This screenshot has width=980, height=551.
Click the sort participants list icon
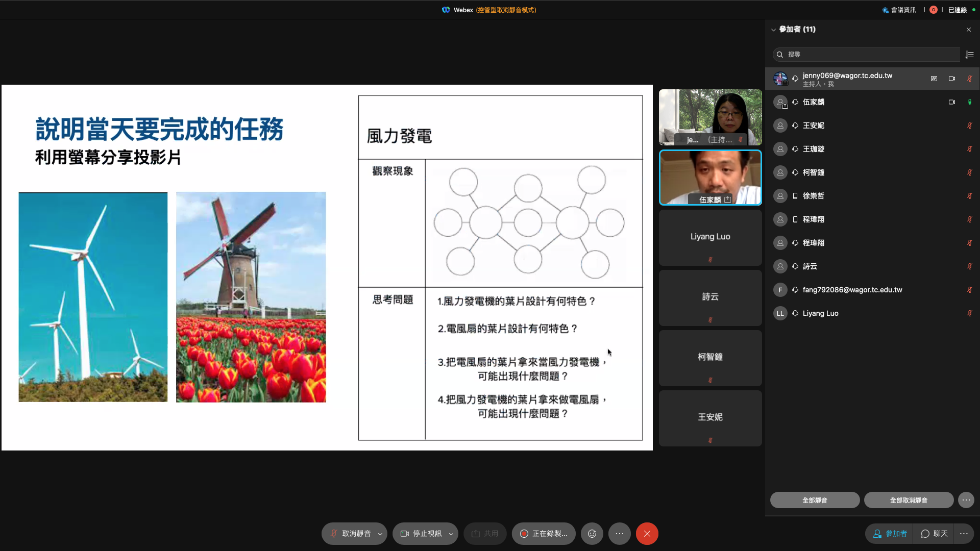coord(970,55)
